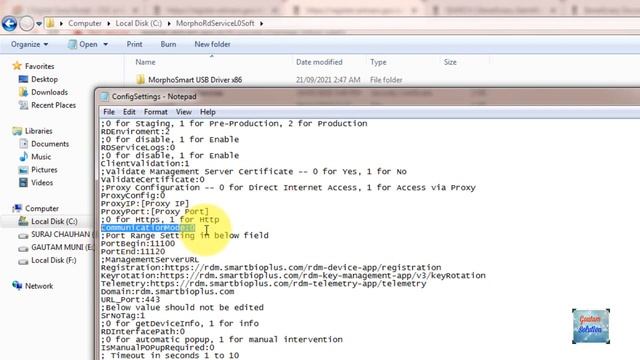Click the RDServiceLogs:0 line

pos(138,147)
